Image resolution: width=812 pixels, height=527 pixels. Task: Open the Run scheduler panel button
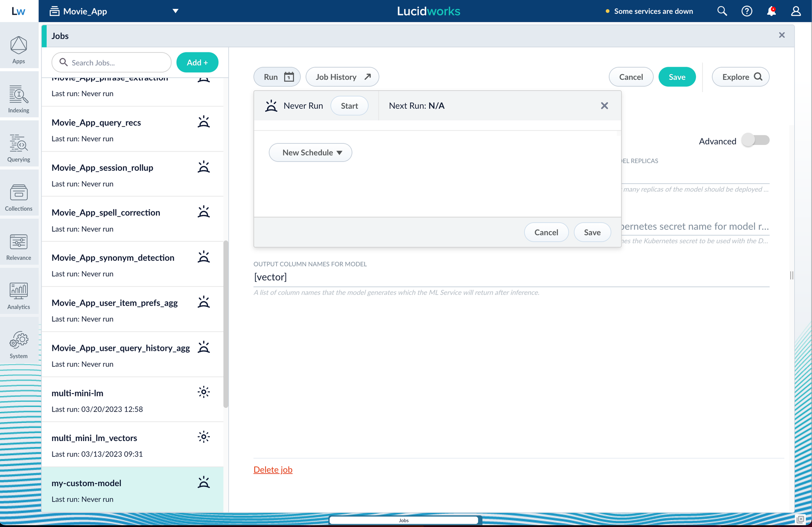click(277, 77)
